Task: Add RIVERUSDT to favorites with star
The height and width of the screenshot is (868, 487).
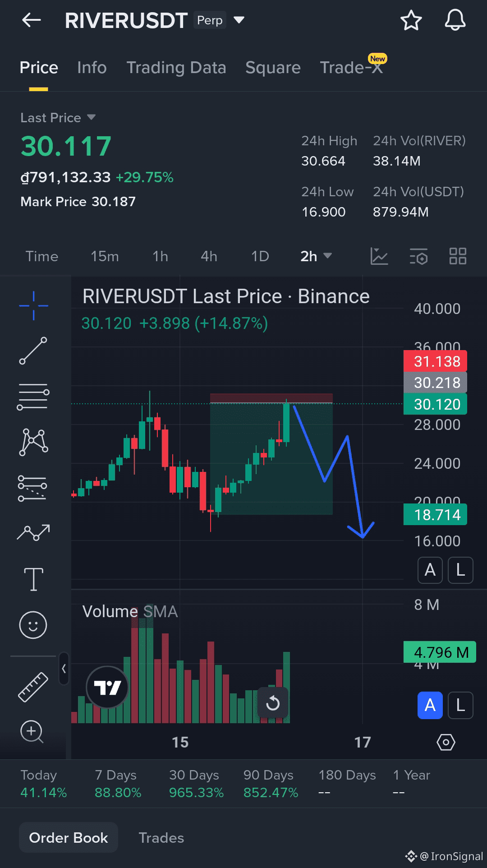Action: click(x=411, y=20)
